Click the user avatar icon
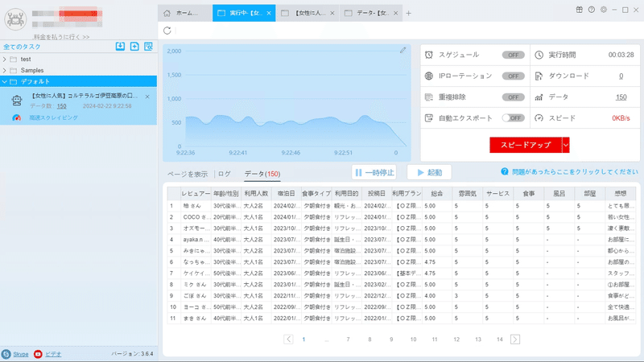 15,19
